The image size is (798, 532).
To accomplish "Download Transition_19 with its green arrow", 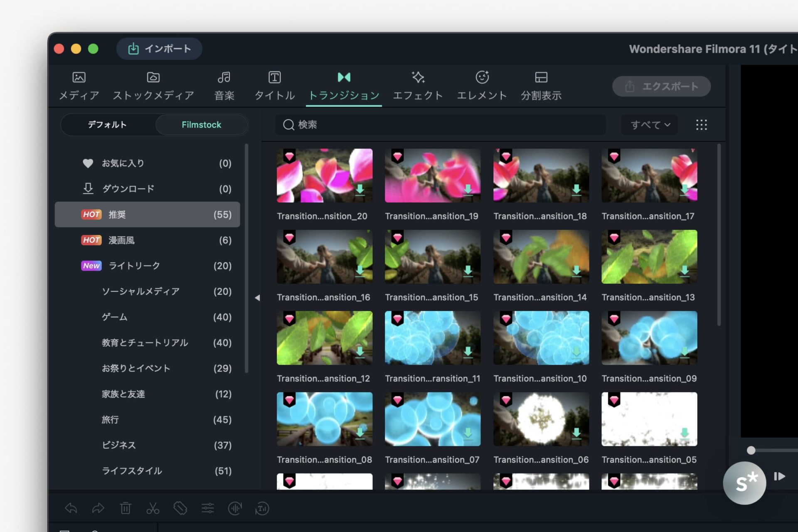I will point(468,190).
